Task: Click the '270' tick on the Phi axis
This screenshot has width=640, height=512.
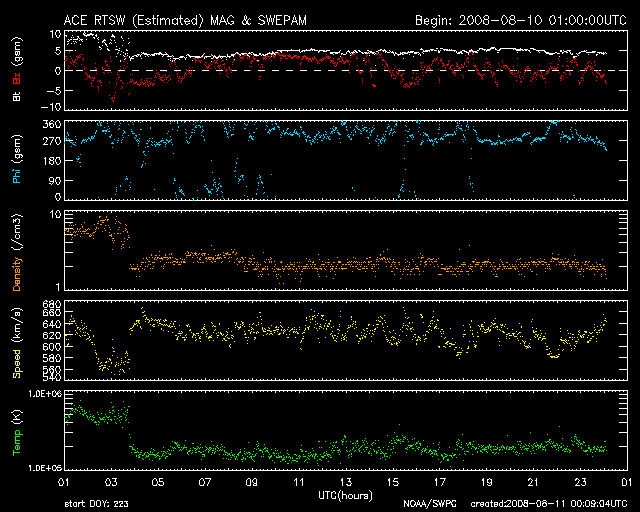Action: [x=52, y=141]
